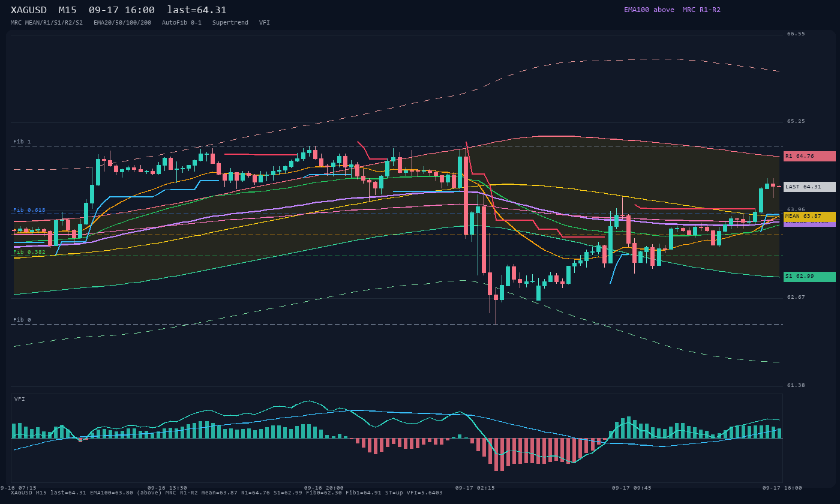Click the 09-17 02:15 time axis label
This screenshot has height=504, width=840.
coord(475,488)
